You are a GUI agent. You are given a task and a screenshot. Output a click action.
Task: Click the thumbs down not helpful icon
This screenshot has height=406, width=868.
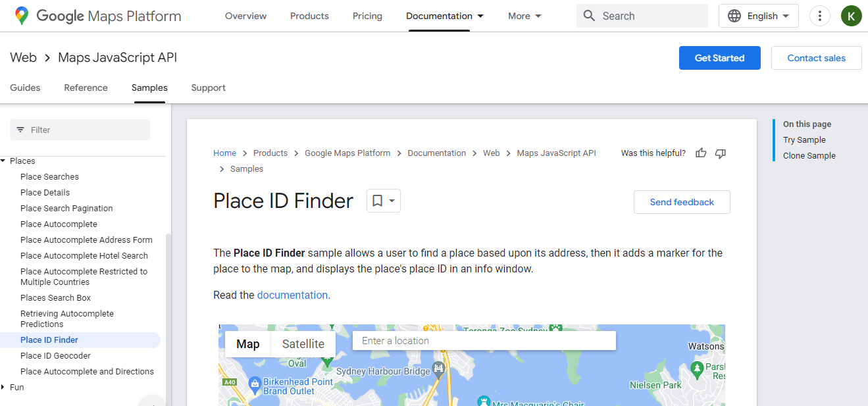pyautogui.click(x=721, y=153)
